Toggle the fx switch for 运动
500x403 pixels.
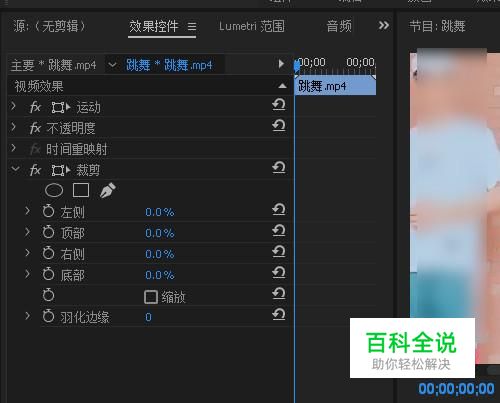[35, 107]
